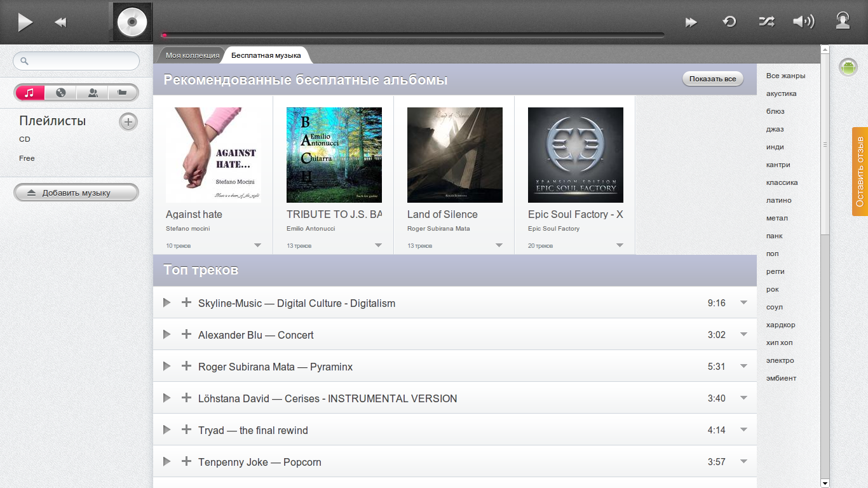868x488 pixels.
Task: Toggle the repeat mode icon
Action: point(729,22)
